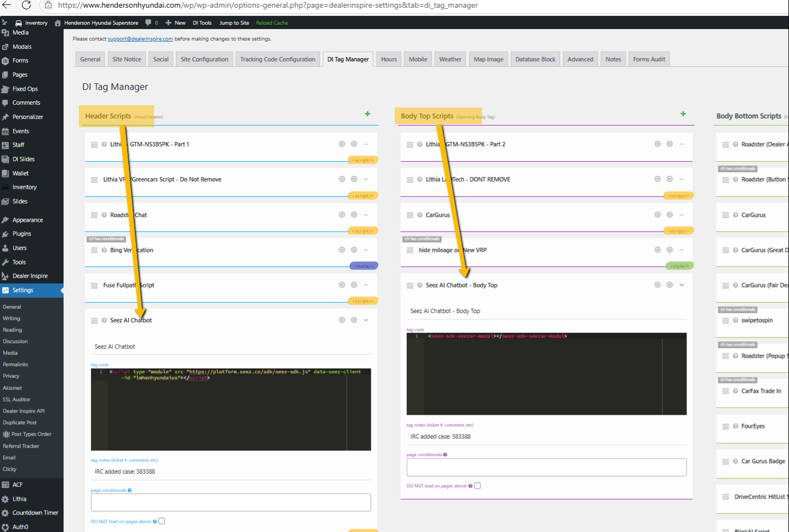Click the help icon beside Bing Verification
The image size is (789, 532).
point(104,250)
